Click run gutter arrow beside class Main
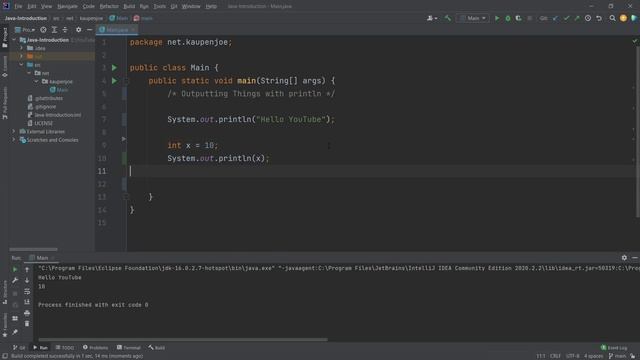Viewport: 640px width, 360px height. click(114, 68)
